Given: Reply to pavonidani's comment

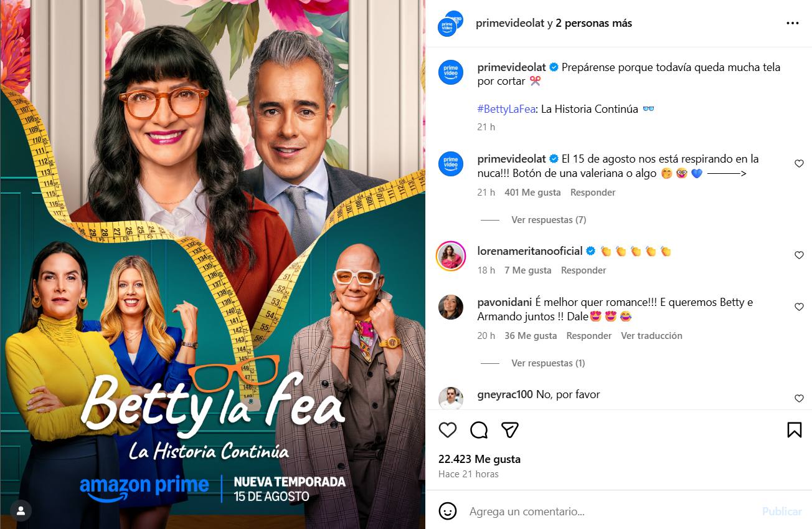Looking at the screenshot, I should point(589,336).
